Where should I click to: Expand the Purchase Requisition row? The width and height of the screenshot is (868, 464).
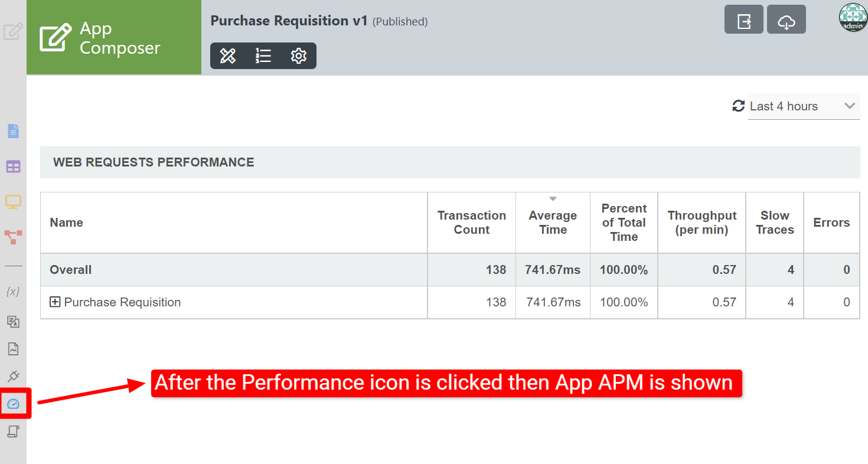click(55, 302)
